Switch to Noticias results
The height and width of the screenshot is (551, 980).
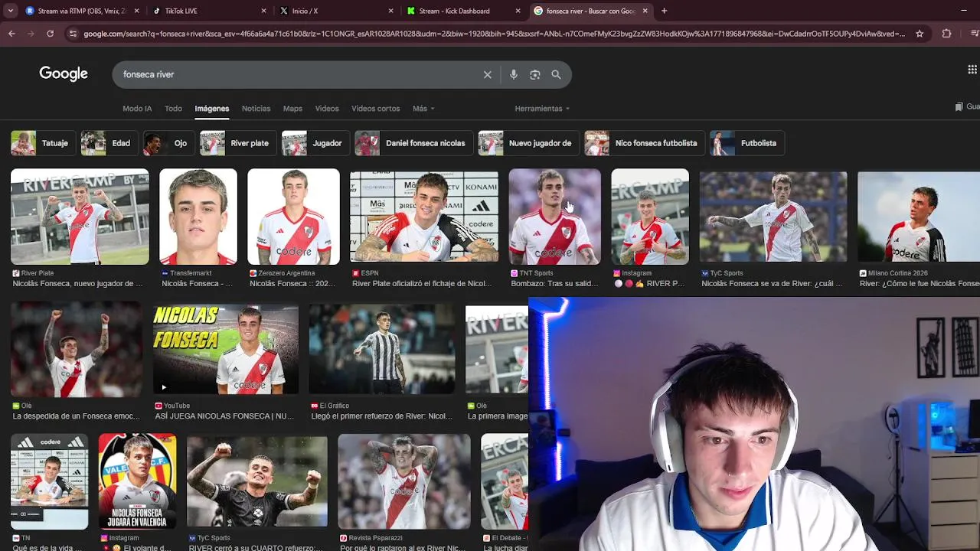256,109
